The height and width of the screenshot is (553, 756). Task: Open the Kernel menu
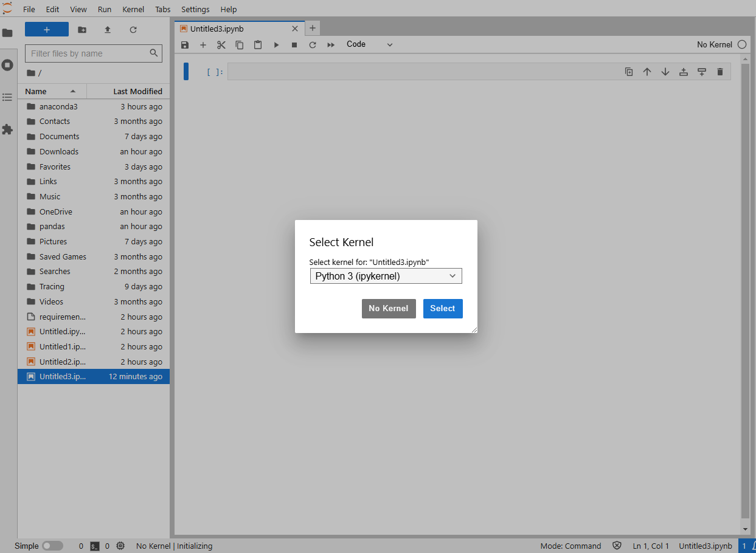[133, 9]
